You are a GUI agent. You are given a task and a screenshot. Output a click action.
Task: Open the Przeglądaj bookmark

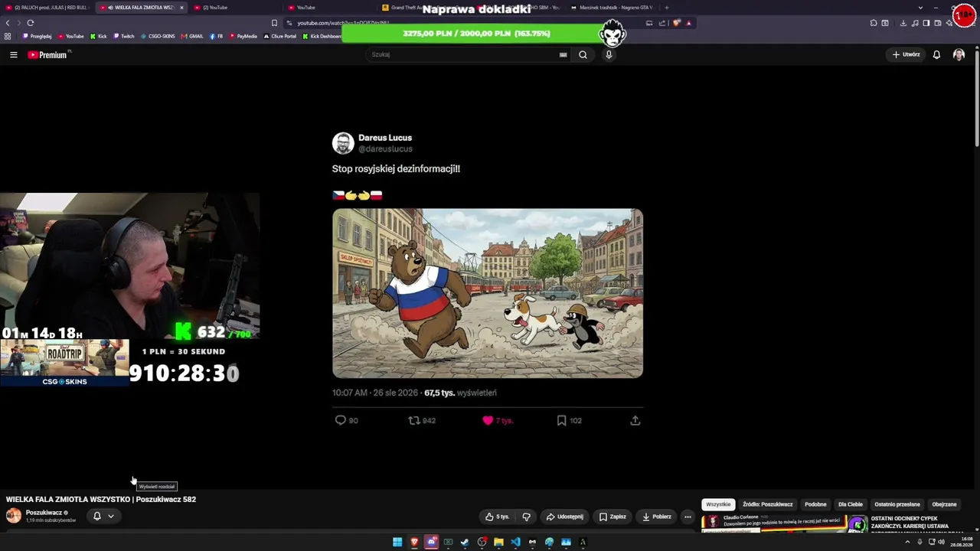(x=38, y=36)
